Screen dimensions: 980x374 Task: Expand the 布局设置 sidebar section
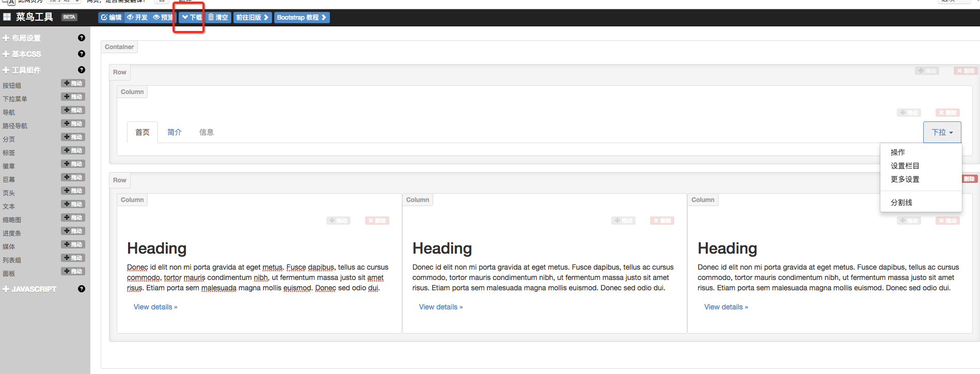click(22, 38)
